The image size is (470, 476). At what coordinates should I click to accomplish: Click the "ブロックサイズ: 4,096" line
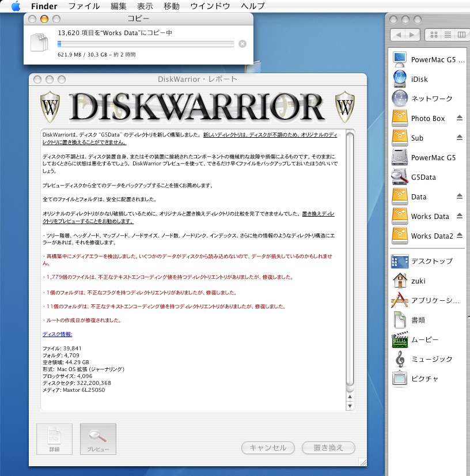[67, 376]
